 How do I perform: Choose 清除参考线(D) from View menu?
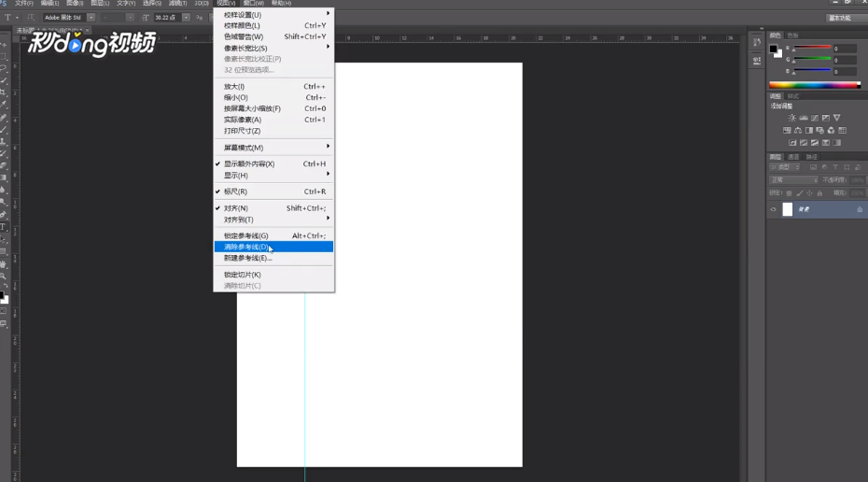273,248
